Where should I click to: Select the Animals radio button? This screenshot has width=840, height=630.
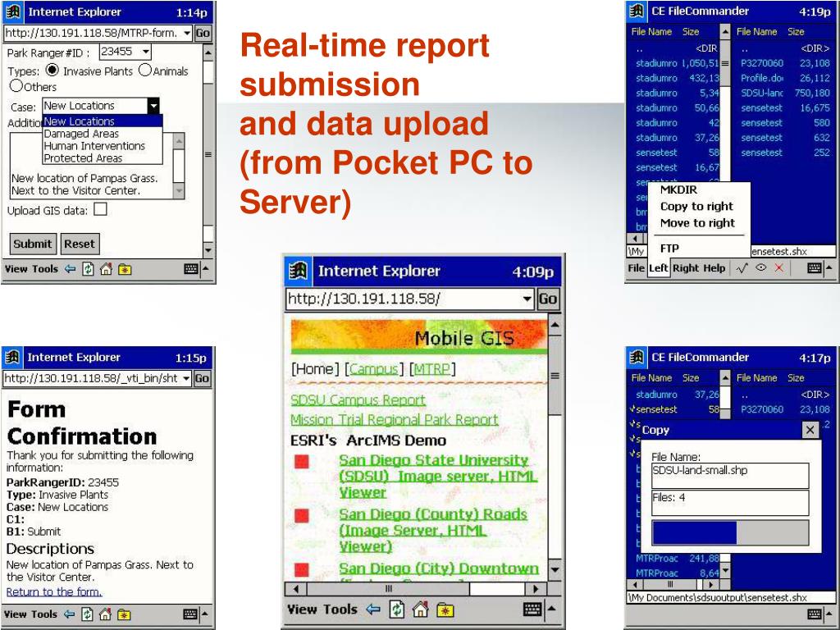tap(144, 71)
